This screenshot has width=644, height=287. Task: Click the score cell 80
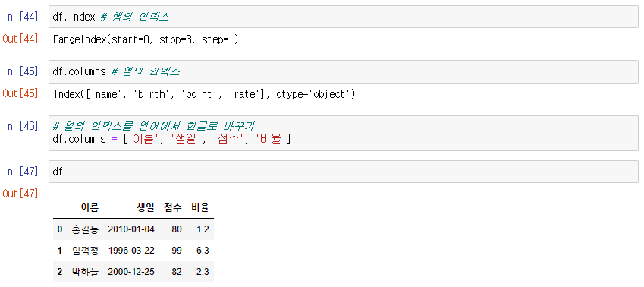[177, 229]
